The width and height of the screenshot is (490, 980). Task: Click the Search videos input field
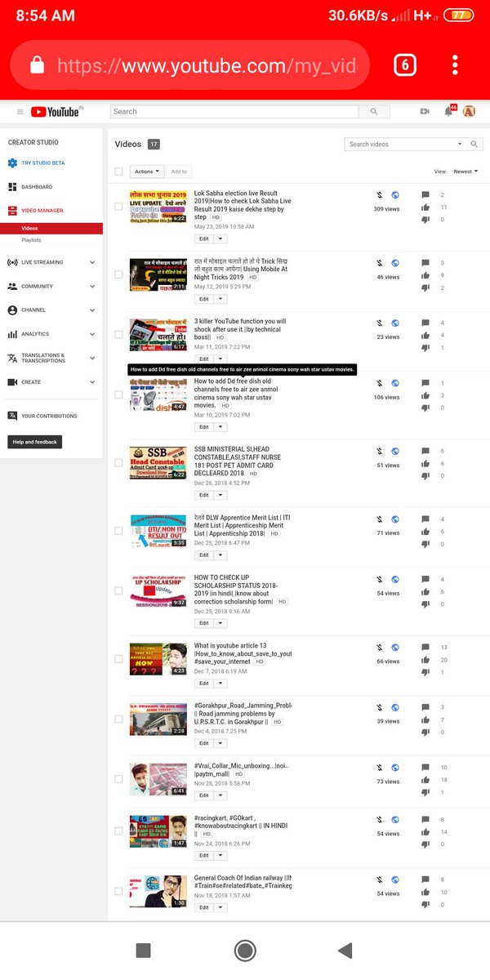pyautogui.click(x=400, y=145)
